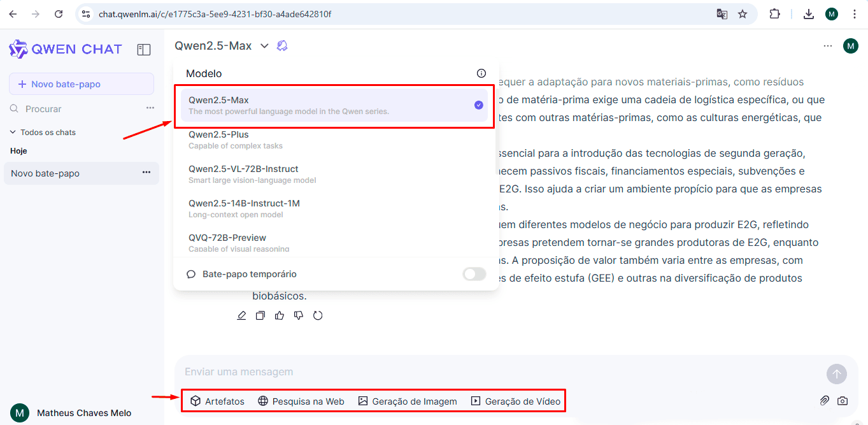868x425 pixels.
Task: Edit the response with the pencil icon
Action: [x=241, y=315]
